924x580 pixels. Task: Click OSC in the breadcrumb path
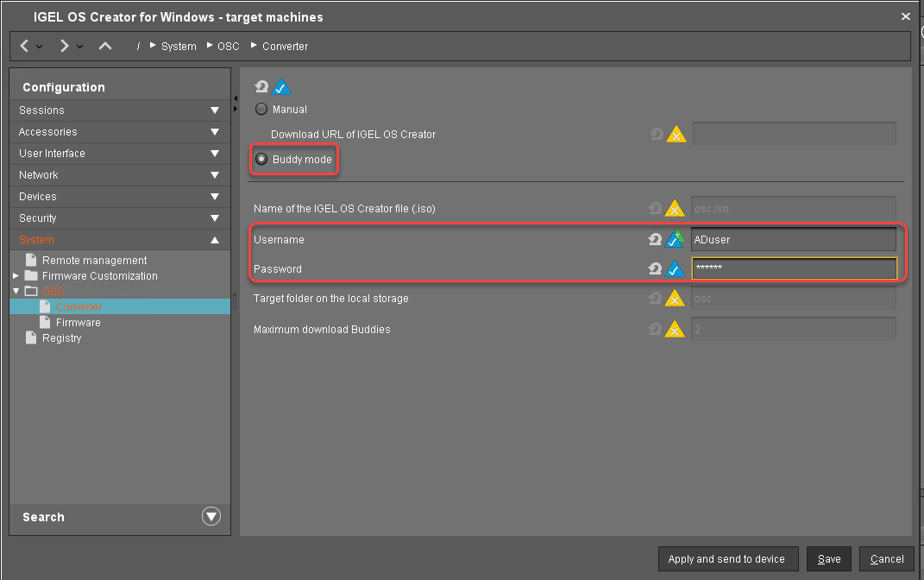228,46
